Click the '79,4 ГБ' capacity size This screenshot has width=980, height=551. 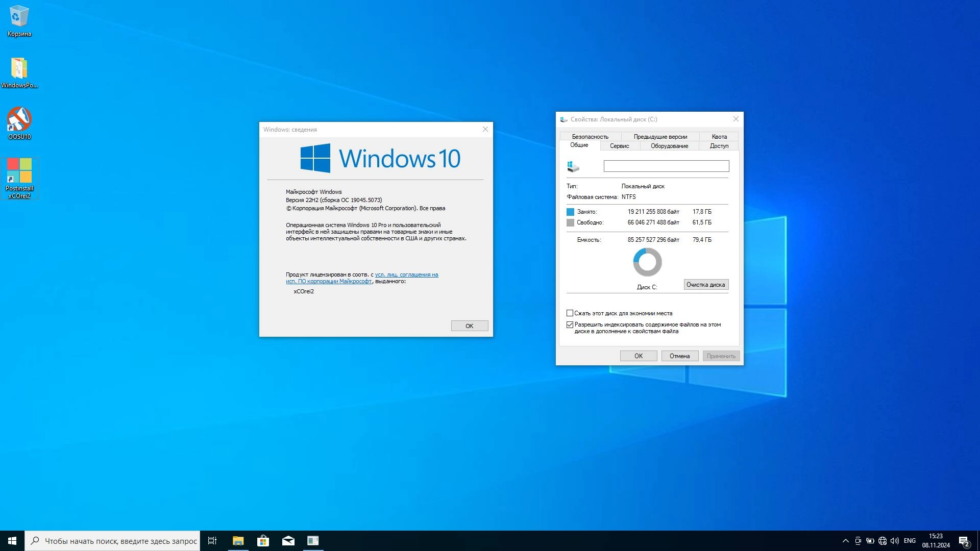click(x=702, y=240)
